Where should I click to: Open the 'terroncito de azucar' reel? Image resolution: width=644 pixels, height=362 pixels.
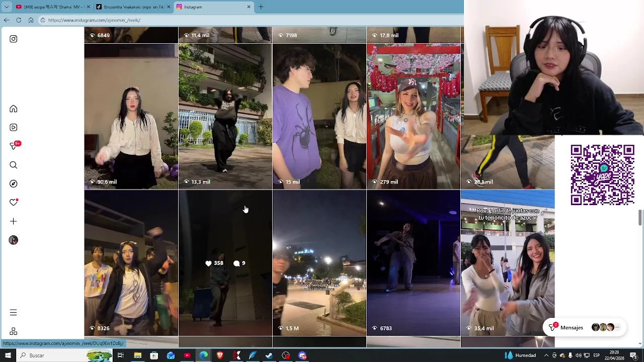click(508, 262)
